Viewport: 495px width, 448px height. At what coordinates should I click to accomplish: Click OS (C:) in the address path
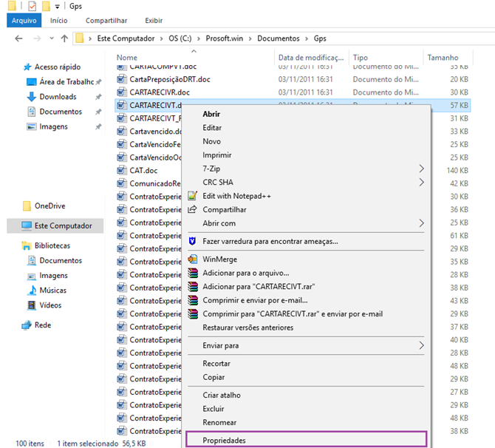[x=180, y=38]
